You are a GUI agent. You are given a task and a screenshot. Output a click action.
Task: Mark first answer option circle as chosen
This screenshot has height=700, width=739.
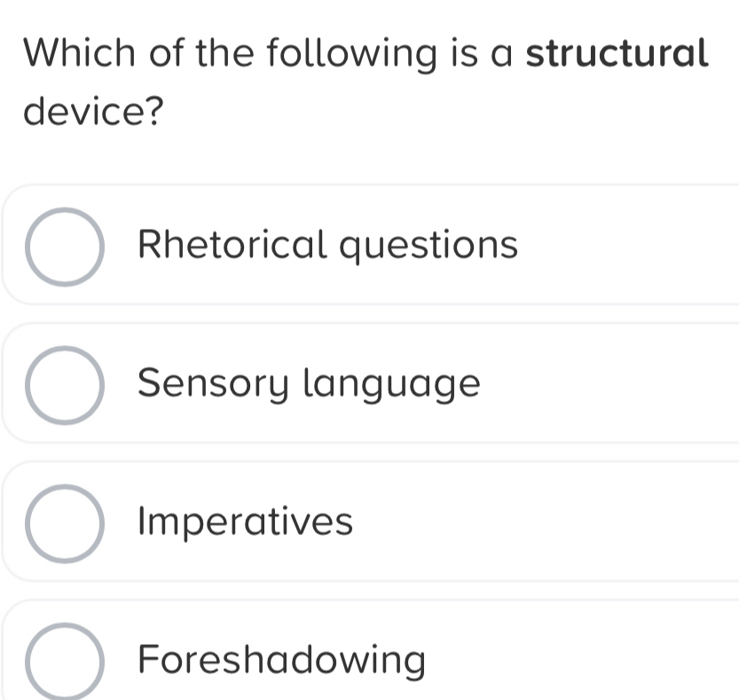point(64,247)
